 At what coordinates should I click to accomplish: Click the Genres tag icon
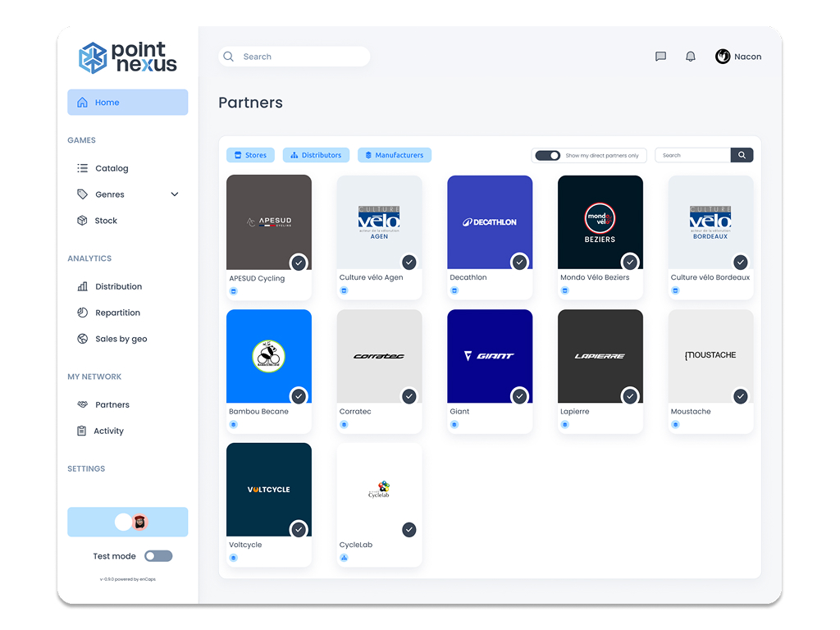(82, 194)
